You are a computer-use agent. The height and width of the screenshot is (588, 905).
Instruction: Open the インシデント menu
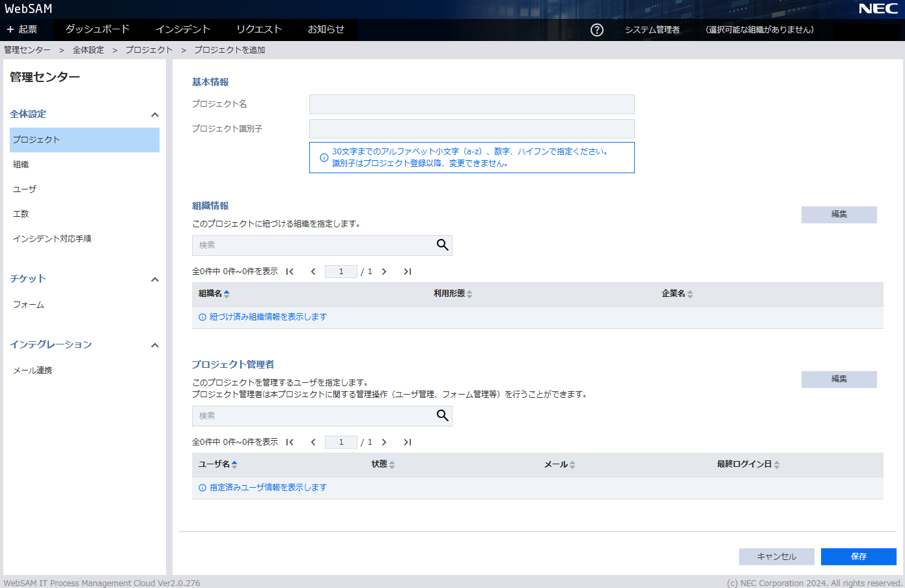pos(183,29)
